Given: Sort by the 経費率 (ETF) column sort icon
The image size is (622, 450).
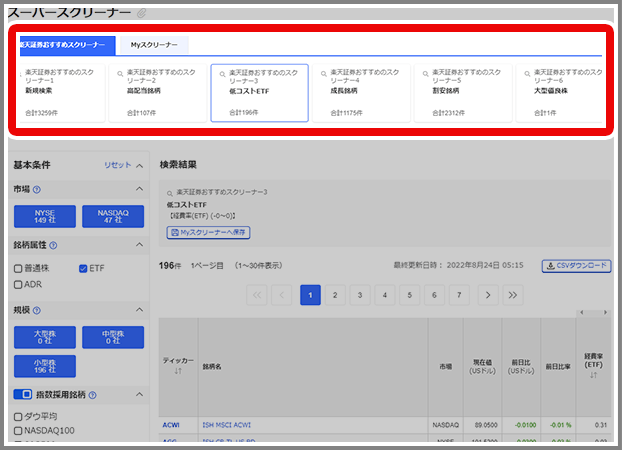Looking at the screenshot, I should pos(591,376).
